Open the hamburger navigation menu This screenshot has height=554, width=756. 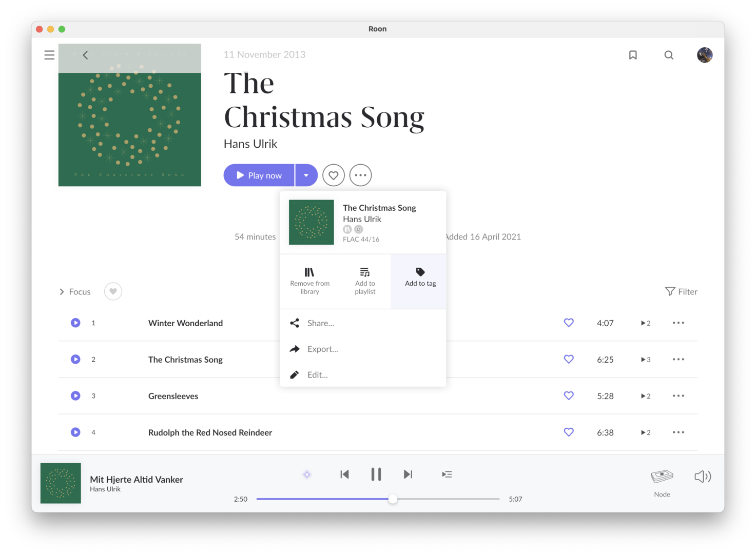(x=49, y=55)
